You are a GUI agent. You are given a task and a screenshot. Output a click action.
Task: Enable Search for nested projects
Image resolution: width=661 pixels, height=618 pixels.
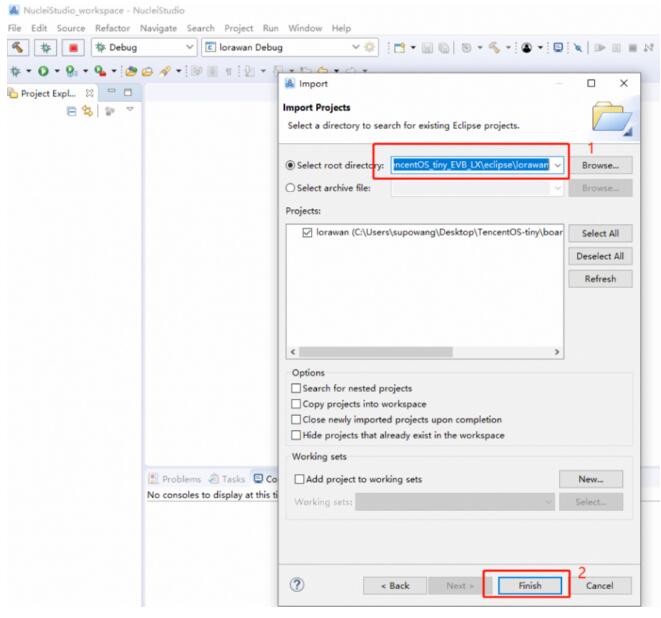coord(294,387)
